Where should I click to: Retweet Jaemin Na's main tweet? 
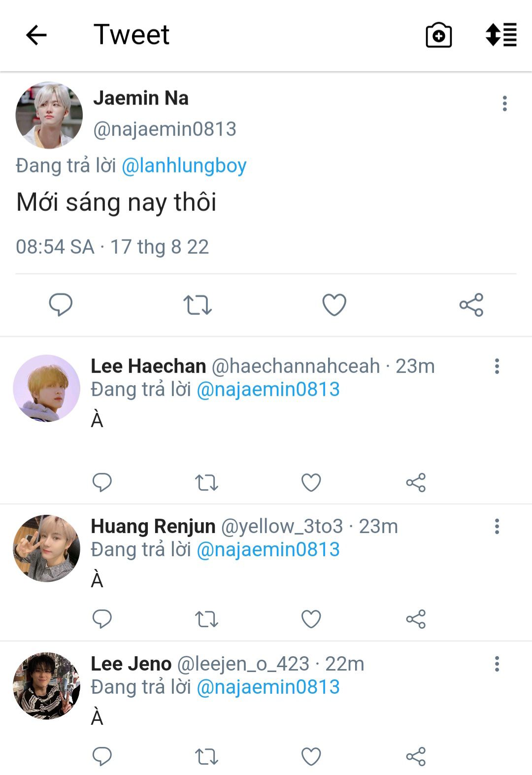pos(198,305)
